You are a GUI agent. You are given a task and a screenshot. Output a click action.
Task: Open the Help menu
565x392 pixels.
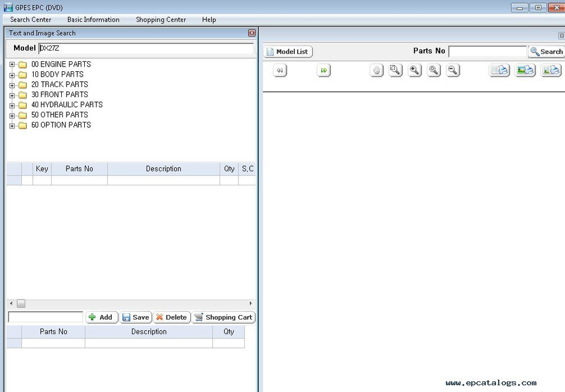(209, 19)
